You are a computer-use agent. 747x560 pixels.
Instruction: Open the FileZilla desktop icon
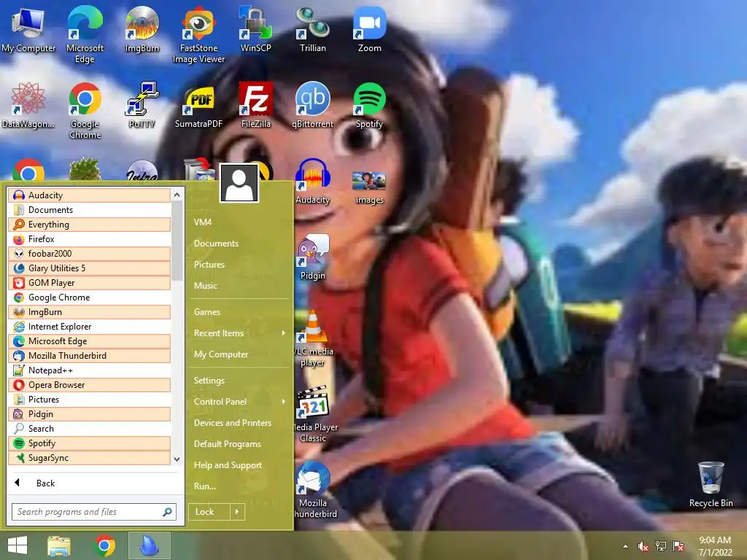tap(256, 106)
